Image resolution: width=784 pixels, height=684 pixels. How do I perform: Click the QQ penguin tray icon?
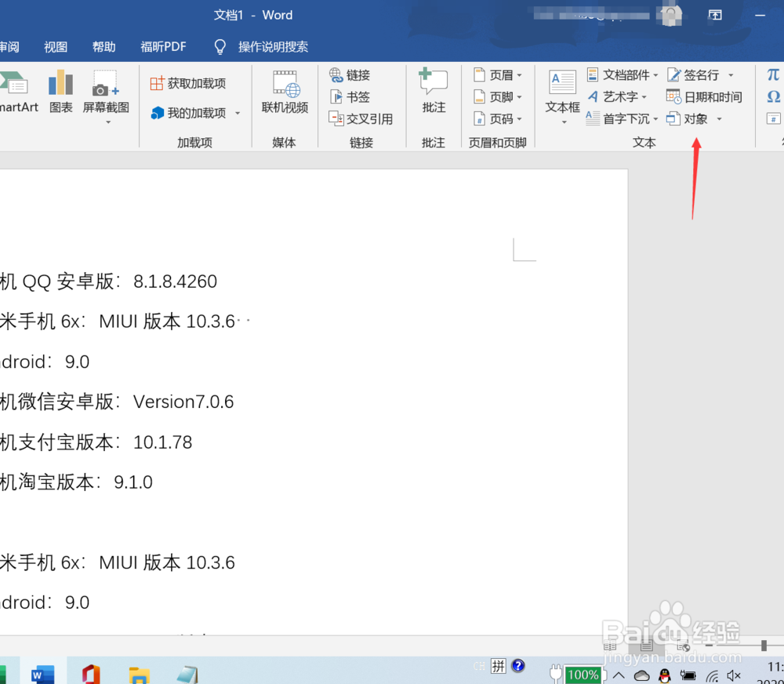coord(665,676)
